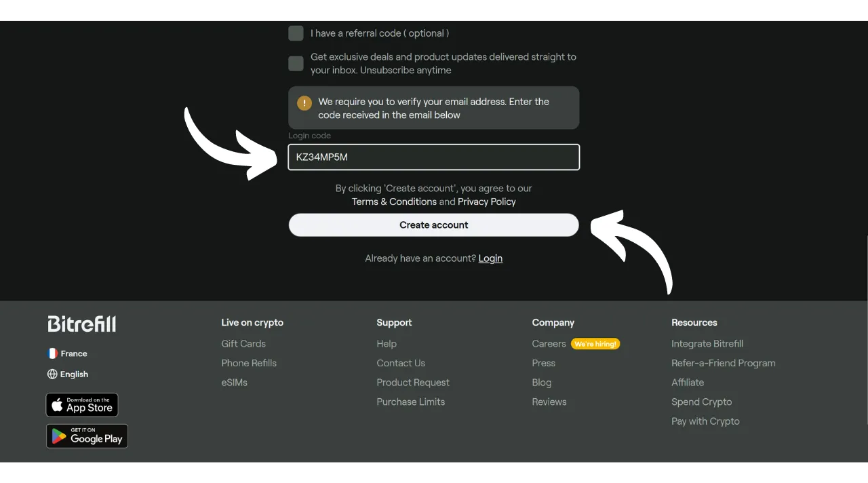Check the referral code checkbox
Viewport: 868px width, 483px height.
pyautogui.click(x=296, y=33)
